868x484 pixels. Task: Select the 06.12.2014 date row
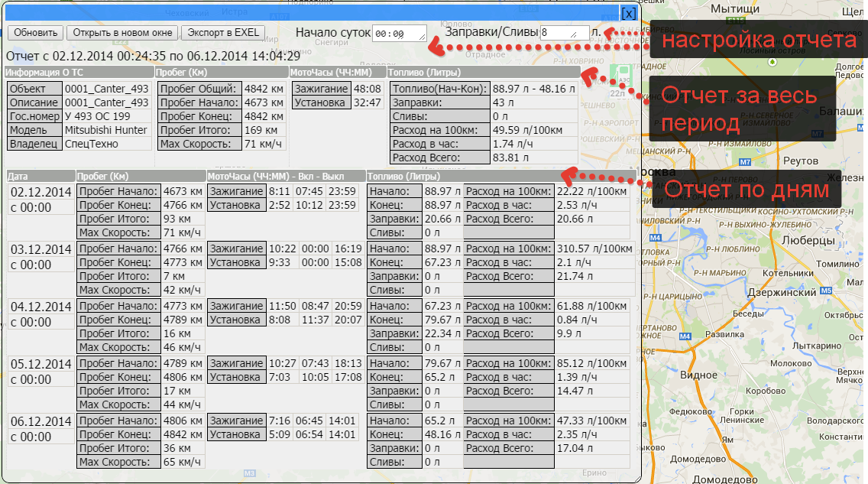click(x=40, y=422)
